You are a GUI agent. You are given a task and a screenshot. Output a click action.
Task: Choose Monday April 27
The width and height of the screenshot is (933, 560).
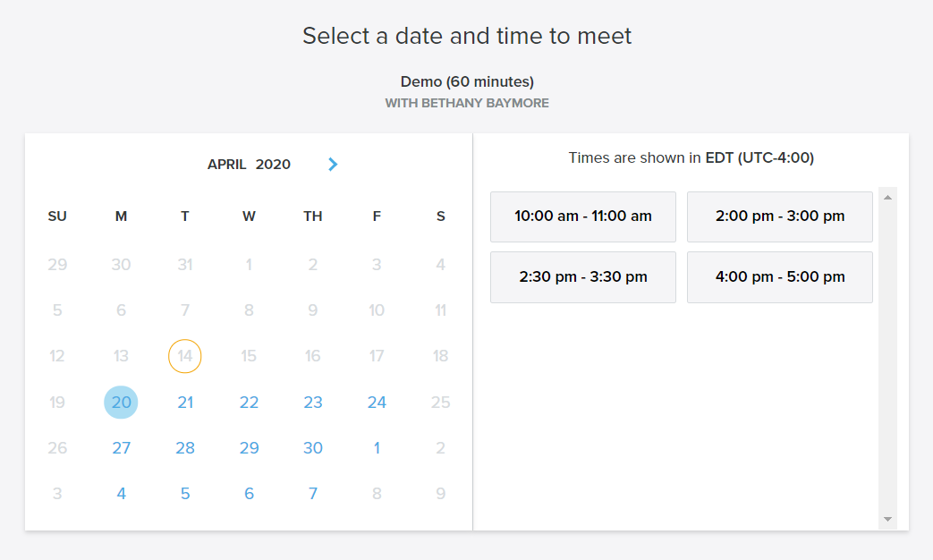click(x=121, y=448)
